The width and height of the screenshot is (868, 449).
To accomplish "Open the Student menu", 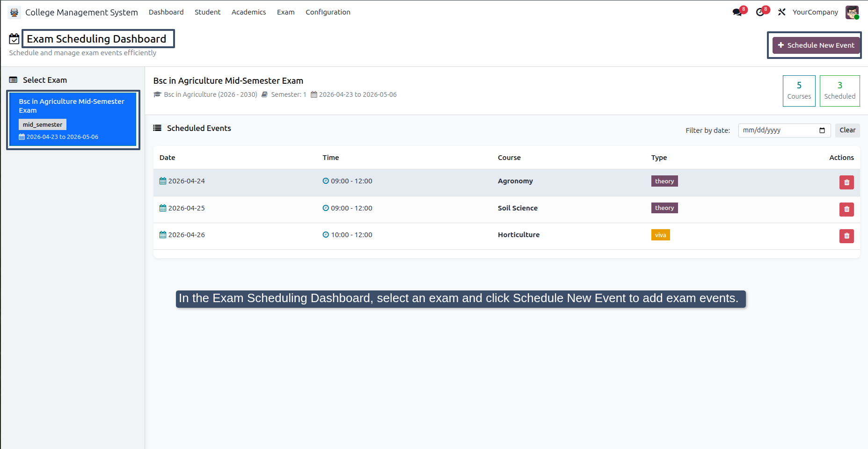I will pyautogui.click(x=207, y=12).
